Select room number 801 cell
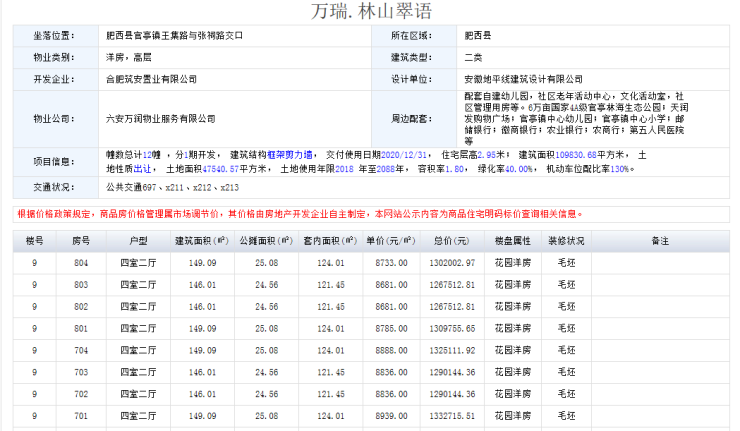Viewport: 740px width, 431px height. tap(81, 329)
